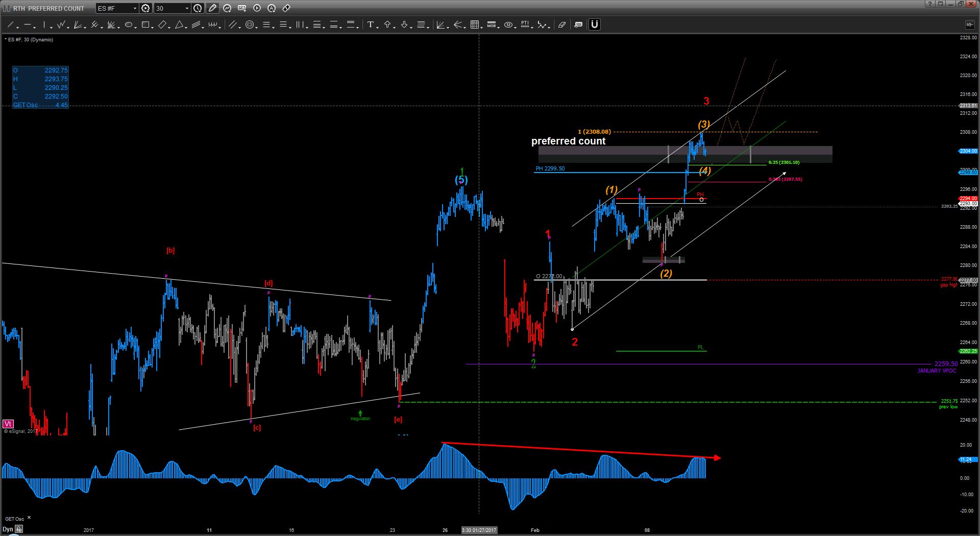Select the eraser tool

point(562,25)
